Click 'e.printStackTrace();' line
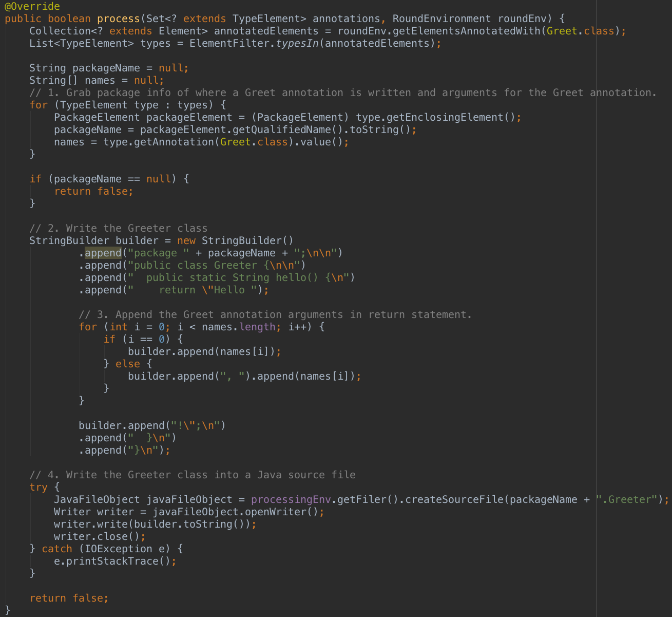The width and height of the screenshot is (672, 617). tap(116, 562)
